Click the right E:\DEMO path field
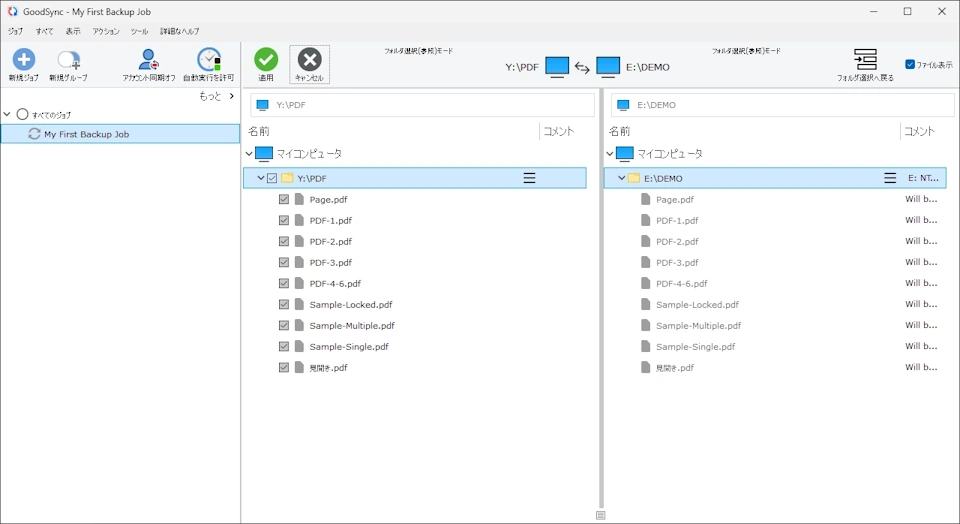Screen dimensions: 960x524 [x=782, y=105]
